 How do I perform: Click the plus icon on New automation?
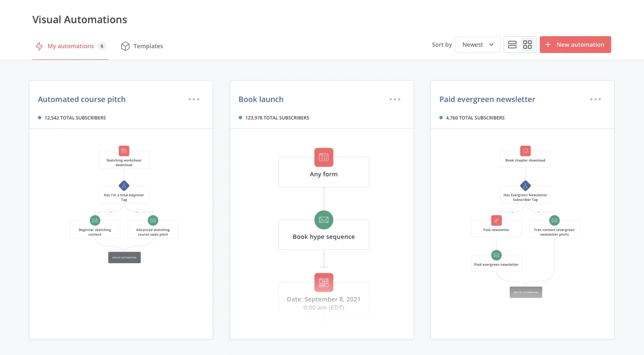[548, 45]
